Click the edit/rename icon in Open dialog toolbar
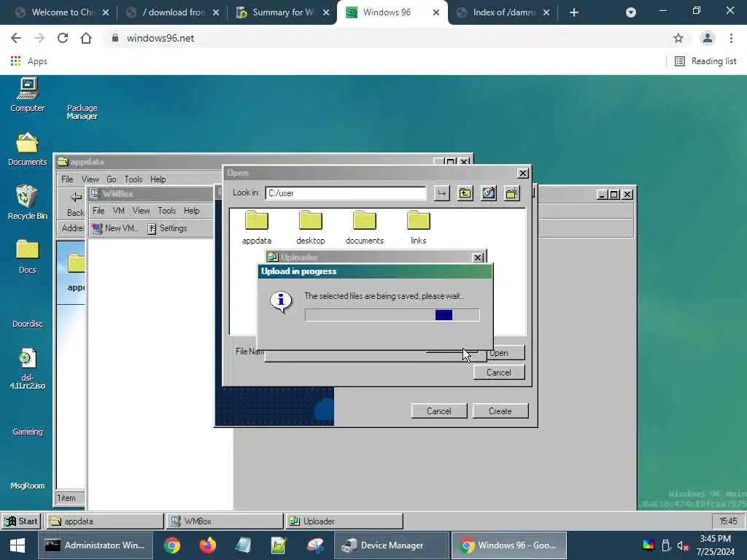The image size is (747, 560). 488,193
